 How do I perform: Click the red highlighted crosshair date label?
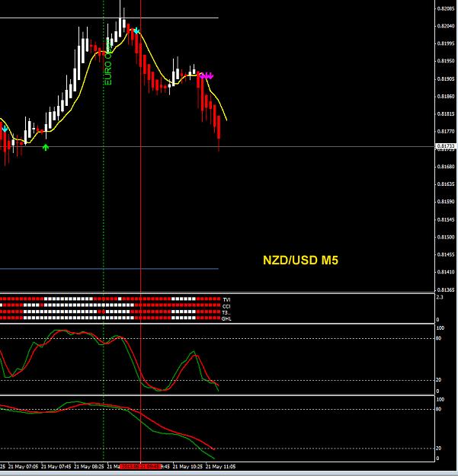pyautogui.click(x=140, y=466)
